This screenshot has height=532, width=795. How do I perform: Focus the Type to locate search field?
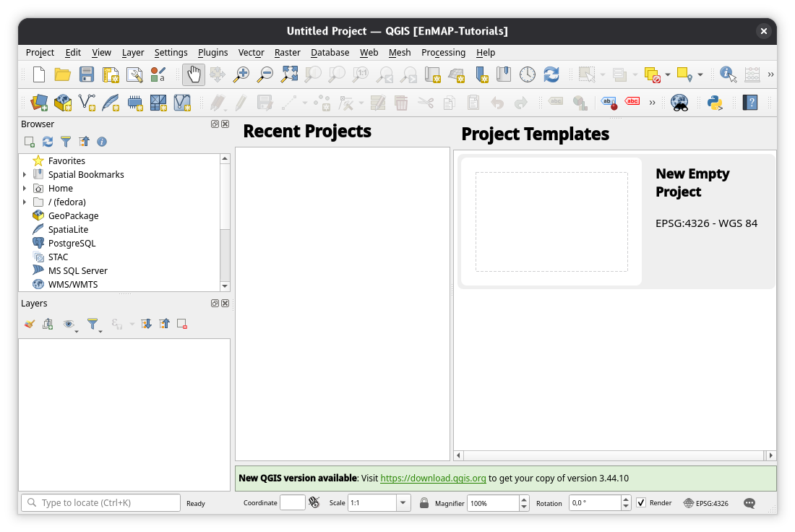pyautogui.click(x=101, y=502)
